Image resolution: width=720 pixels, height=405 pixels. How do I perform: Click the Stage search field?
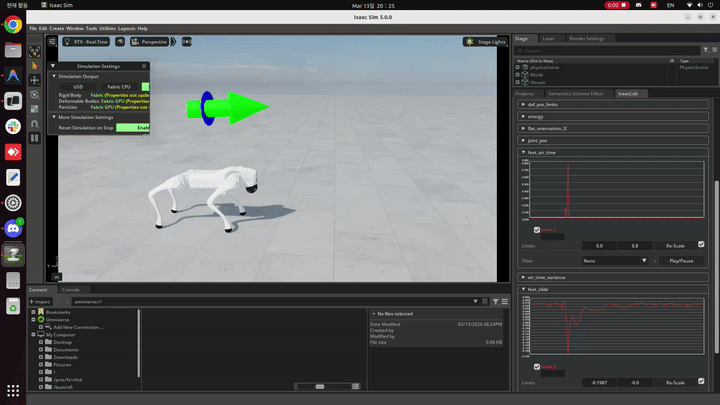tap(607, 51)
